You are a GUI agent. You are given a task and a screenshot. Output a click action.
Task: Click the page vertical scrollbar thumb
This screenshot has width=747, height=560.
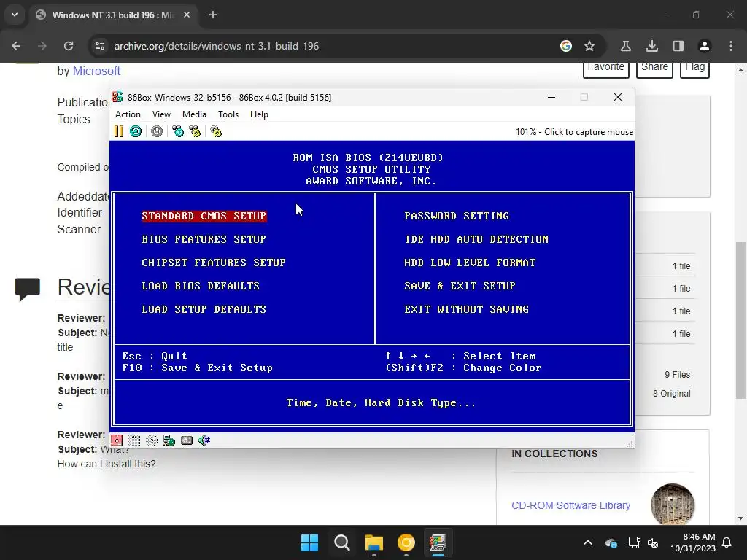740,320
